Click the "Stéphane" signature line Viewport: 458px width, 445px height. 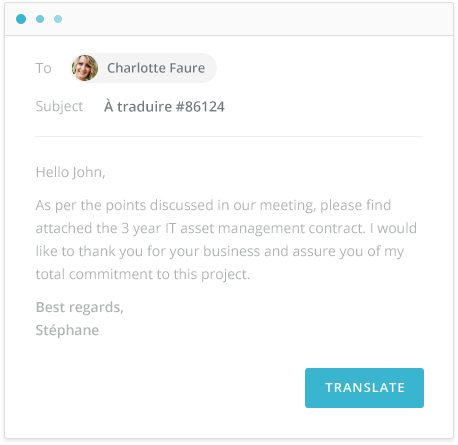67,330
